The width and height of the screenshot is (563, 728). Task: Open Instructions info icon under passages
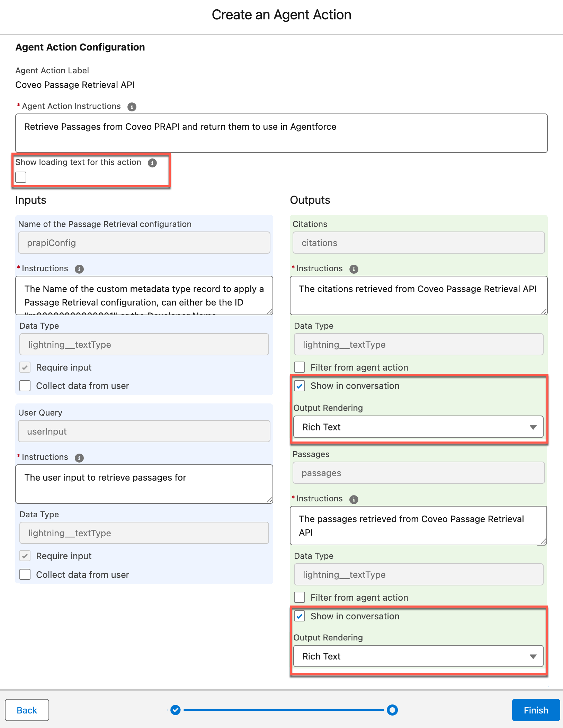[354, 499]
